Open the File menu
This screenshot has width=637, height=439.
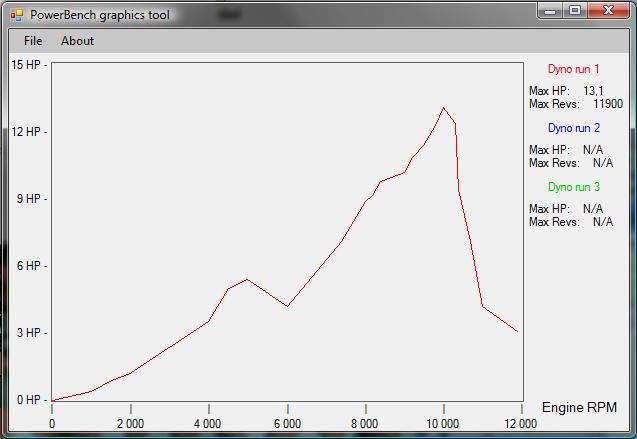point(33,41)
